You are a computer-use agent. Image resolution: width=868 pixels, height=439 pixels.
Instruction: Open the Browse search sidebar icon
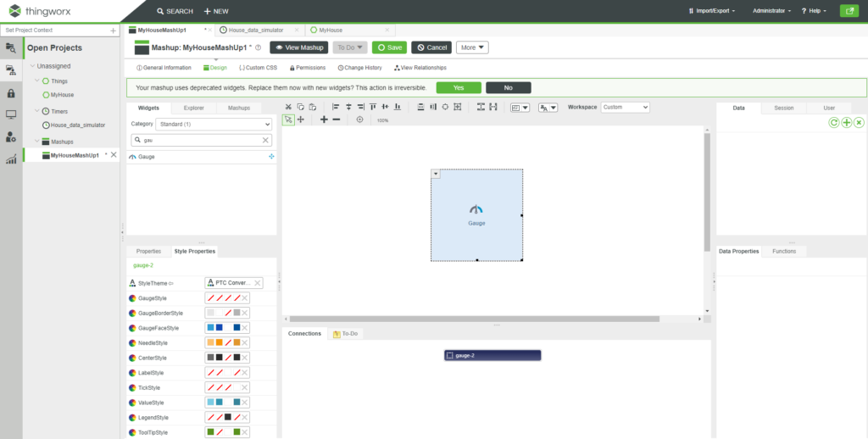[11, 47]
